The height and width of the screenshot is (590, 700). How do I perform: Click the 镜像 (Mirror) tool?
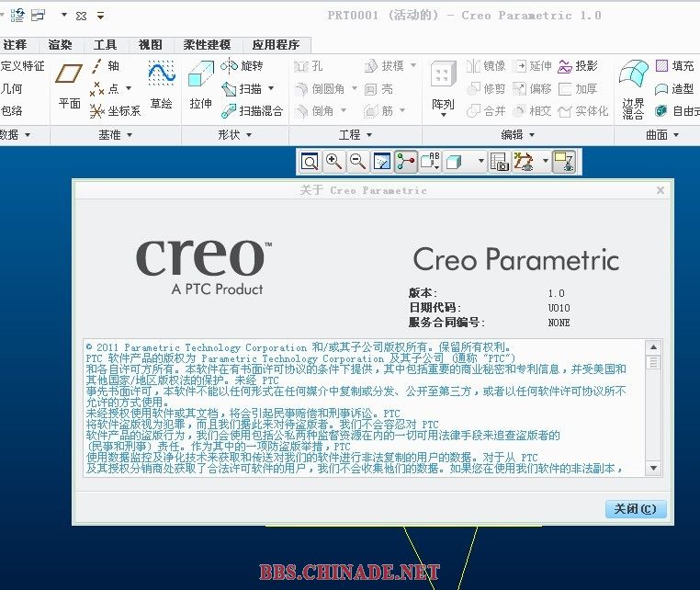pos(486,66)
